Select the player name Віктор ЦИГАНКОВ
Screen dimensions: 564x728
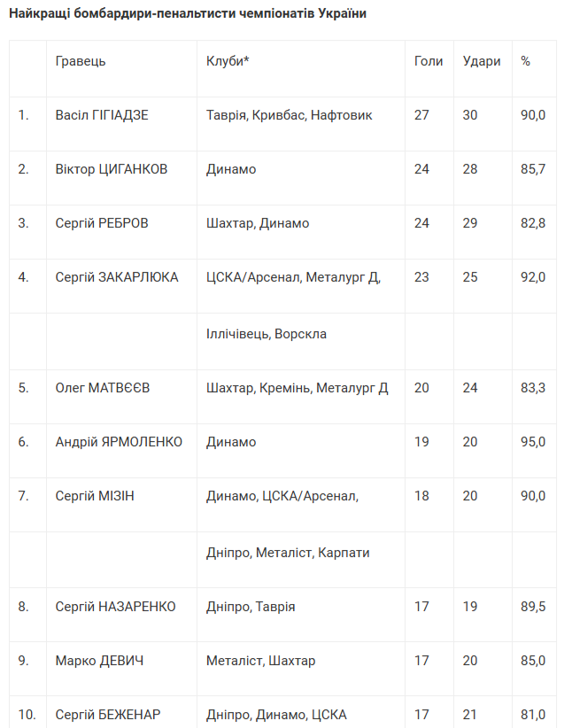click(x=112, y=169)
